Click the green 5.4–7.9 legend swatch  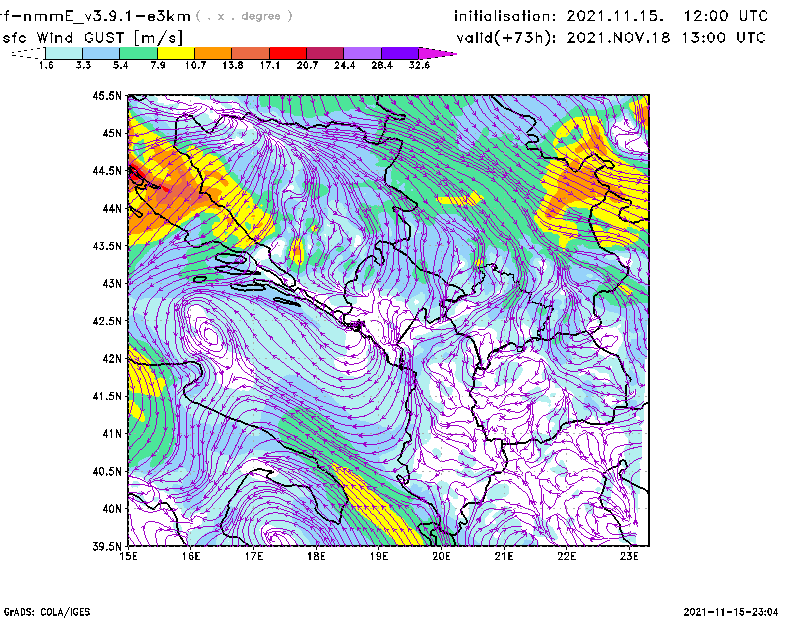(x=138, y=53)
